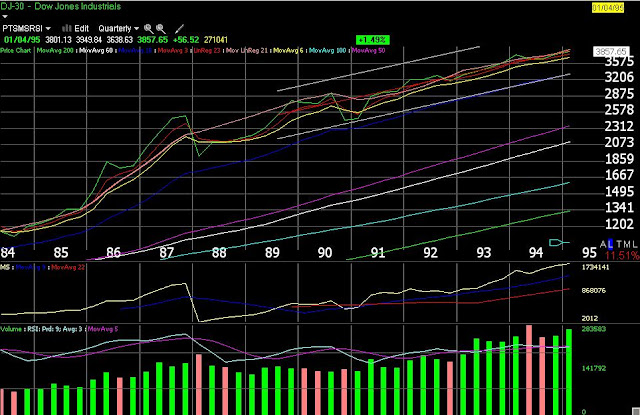Click the 283583 volume scale value
Viewport: 640px width, 415px height.
click(x=593, y=329)
